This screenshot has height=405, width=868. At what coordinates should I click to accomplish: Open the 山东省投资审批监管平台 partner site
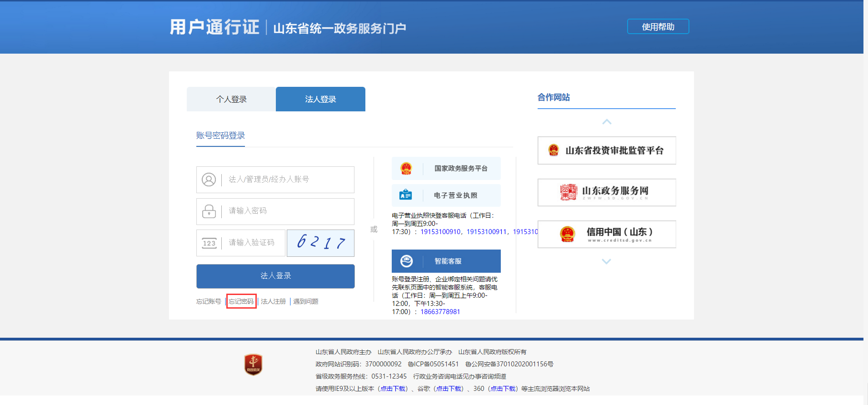click(x=606, y=150)
